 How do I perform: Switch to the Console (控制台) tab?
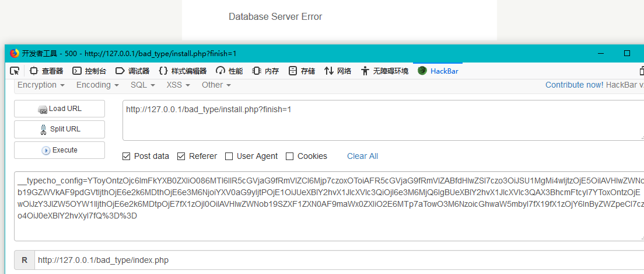(89, 71)
